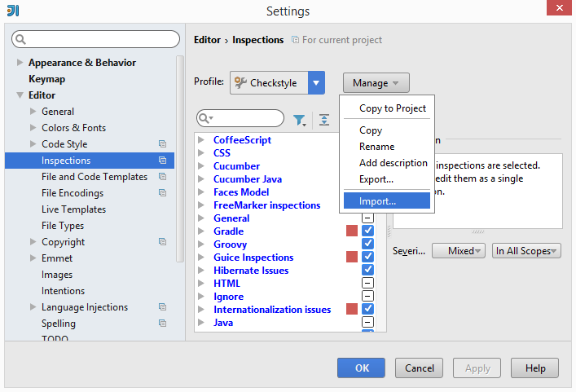Expand the CoffeeScript inspections group
The width and height of the screenshot is (576, 392).
201,139
